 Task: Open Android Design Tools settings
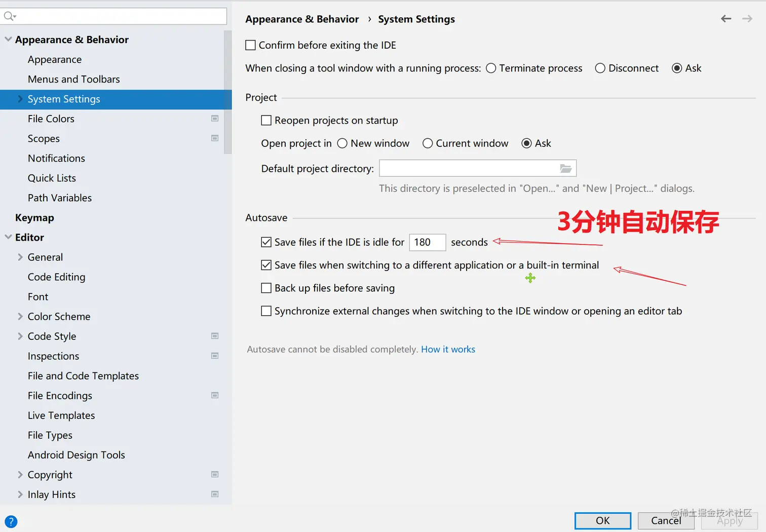click(76, 454)
